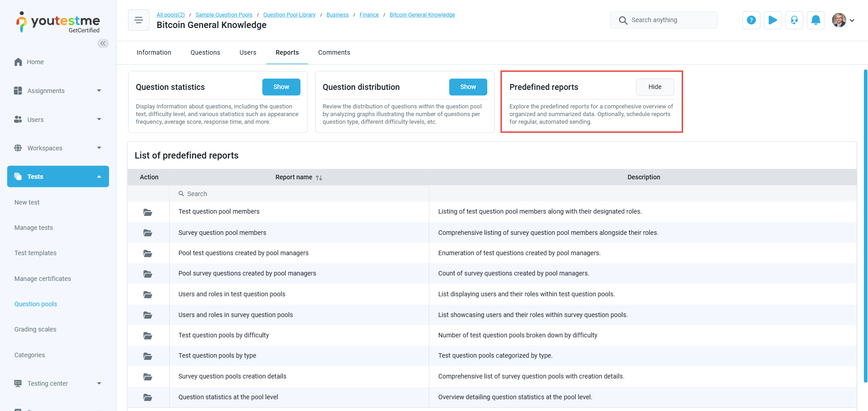This screenshot has width=868, height=411.
Task: Open the notifications bell
Action: (x=816, y=20)
